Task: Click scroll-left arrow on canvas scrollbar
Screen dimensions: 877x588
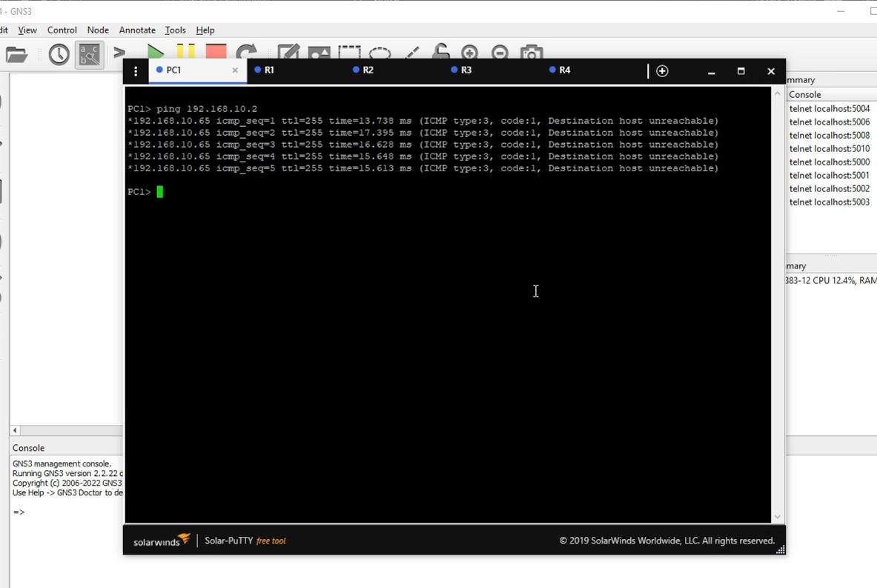Action: click(15, 430)
